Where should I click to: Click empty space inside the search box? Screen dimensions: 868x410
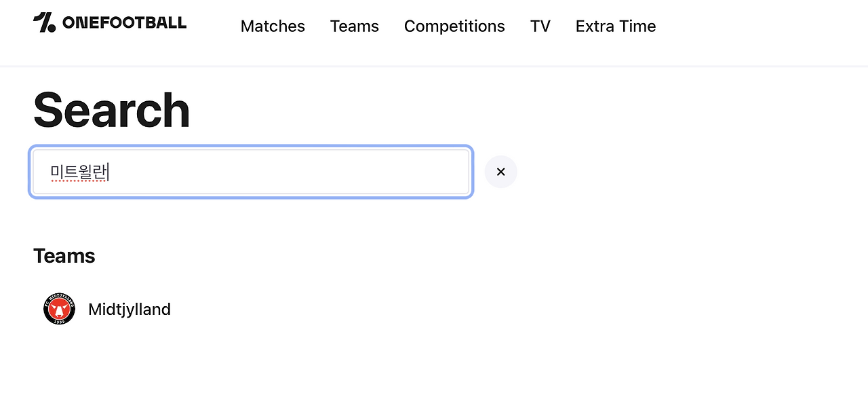point(292,172)
